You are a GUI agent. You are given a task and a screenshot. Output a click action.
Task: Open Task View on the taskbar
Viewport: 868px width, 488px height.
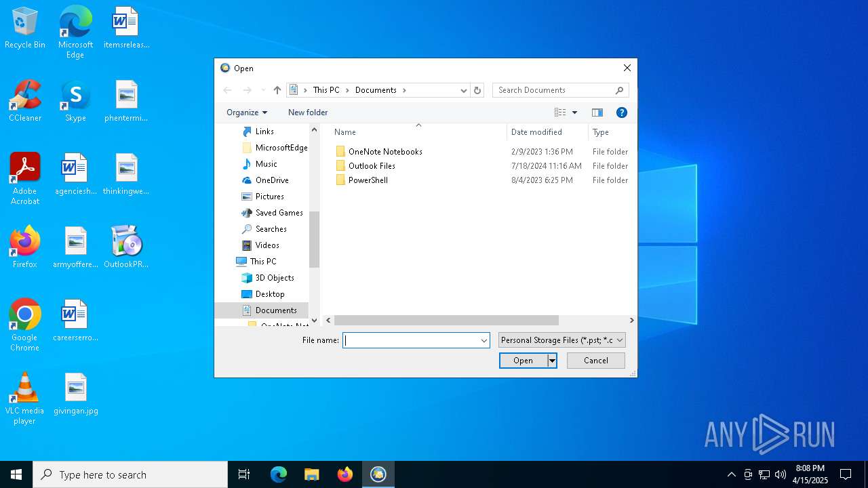244,474
